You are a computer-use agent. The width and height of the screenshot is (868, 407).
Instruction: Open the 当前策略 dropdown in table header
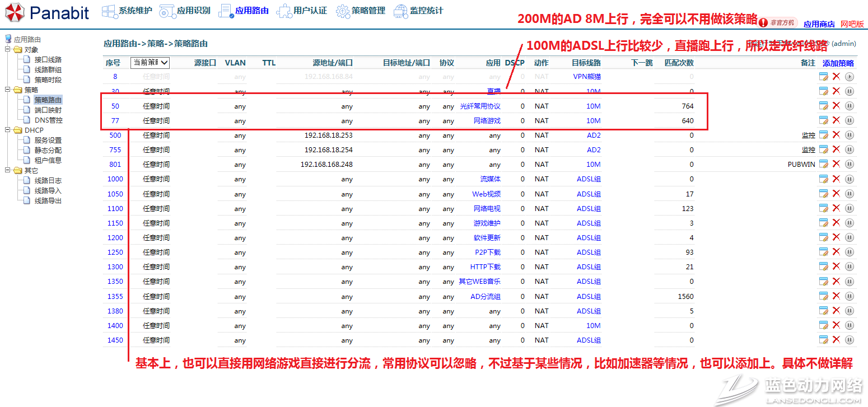(x=150, y=63)
